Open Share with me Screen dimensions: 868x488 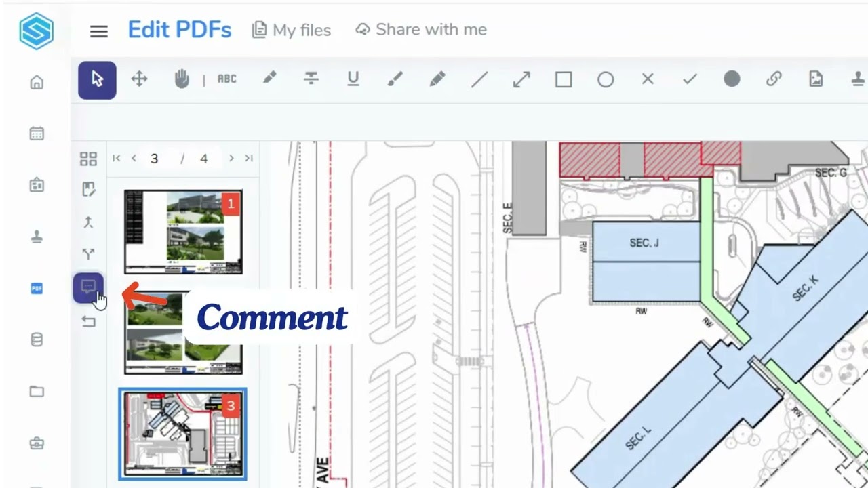[421, 30]
